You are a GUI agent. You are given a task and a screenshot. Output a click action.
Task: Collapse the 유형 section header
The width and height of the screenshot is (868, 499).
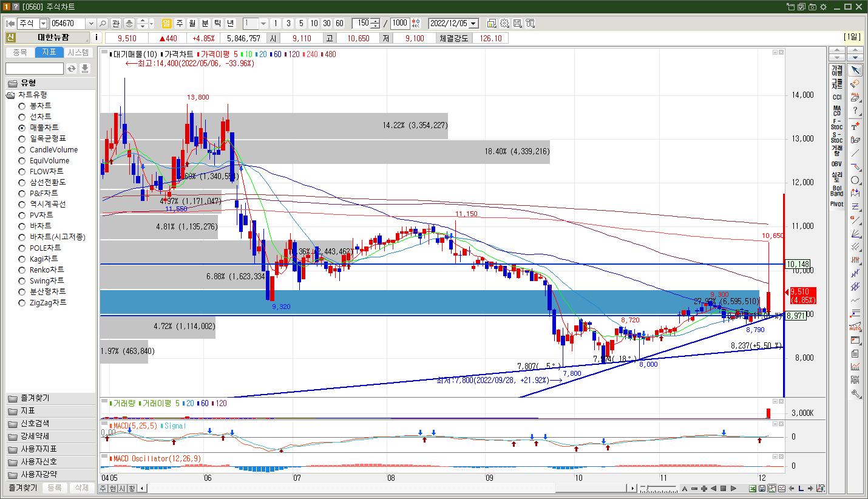50,83
